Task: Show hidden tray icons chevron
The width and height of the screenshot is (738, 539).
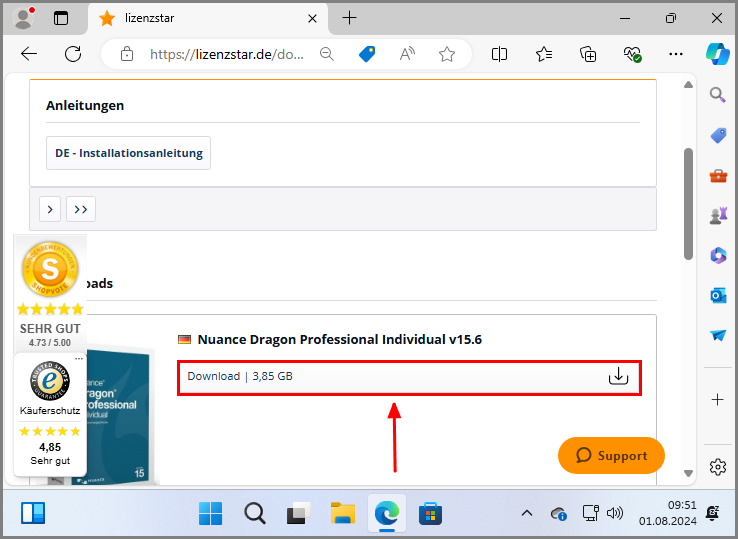Action: [x=527, y=513]
